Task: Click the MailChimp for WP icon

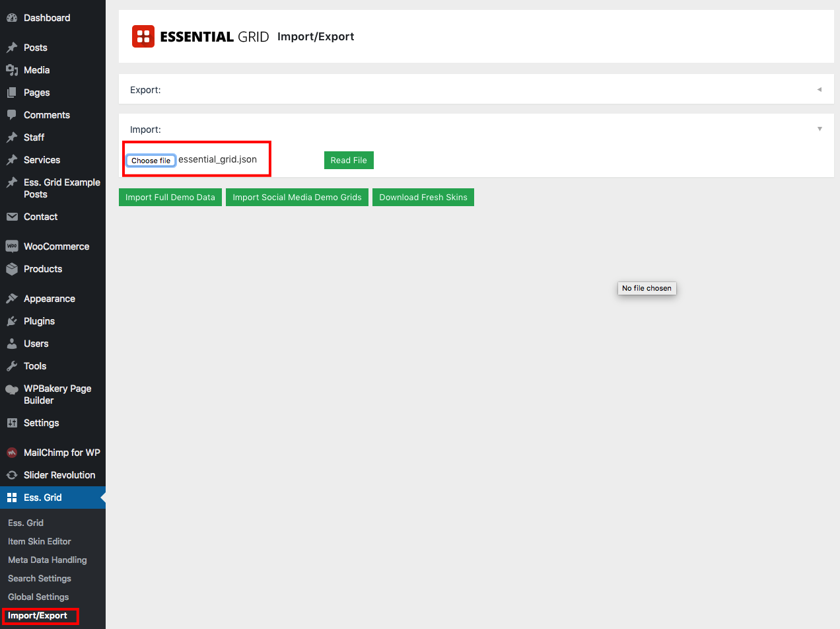Action: 12,453
